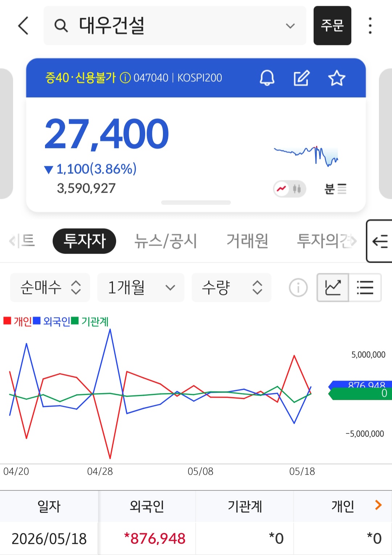The height and width of the screenshot is (555, 392).
Task: Tap the 3,590,927 volume figure
Action: 86,188
